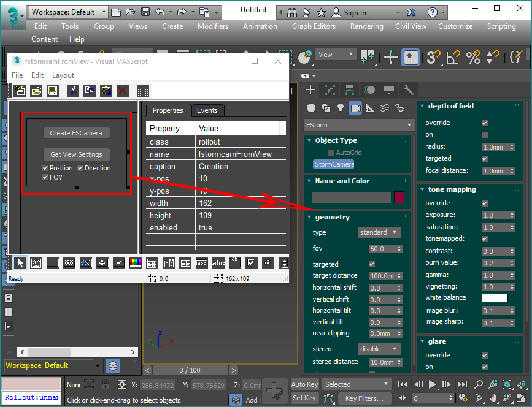
Task: Toggle Position checkbox in rollout
Action: (45, 168)
